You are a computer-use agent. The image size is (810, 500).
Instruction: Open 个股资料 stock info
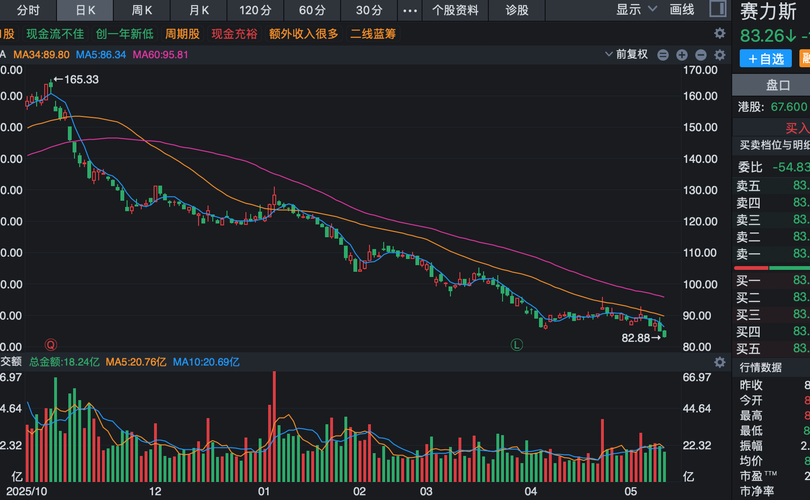[455, 10]
